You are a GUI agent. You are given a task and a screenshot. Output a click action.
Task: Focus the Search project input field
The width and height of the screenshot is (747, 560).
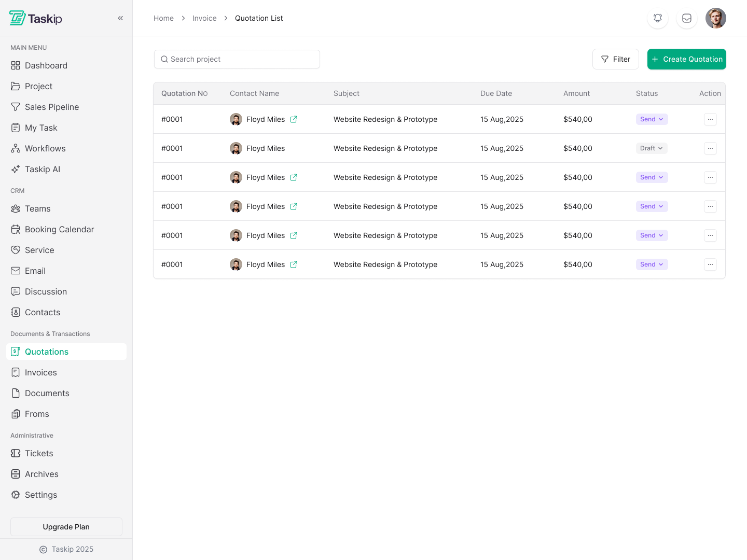[237, 59]
